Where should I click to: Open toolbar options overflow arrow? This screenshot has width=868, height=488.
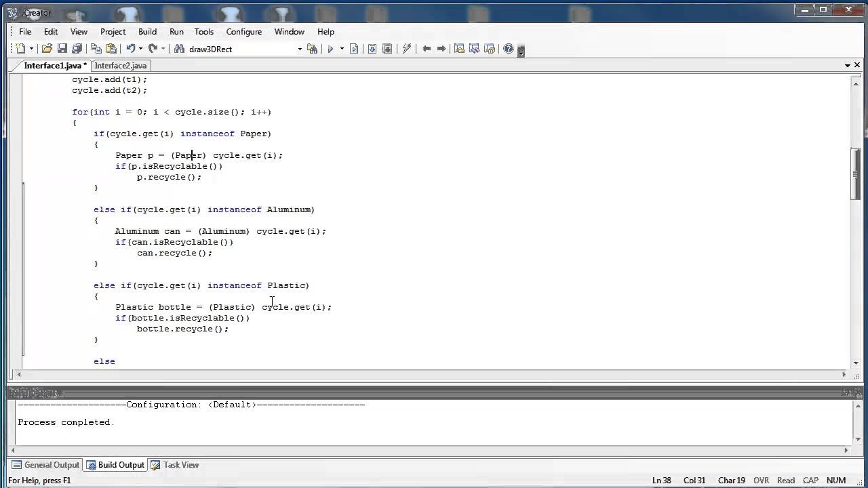pos(521,51)
